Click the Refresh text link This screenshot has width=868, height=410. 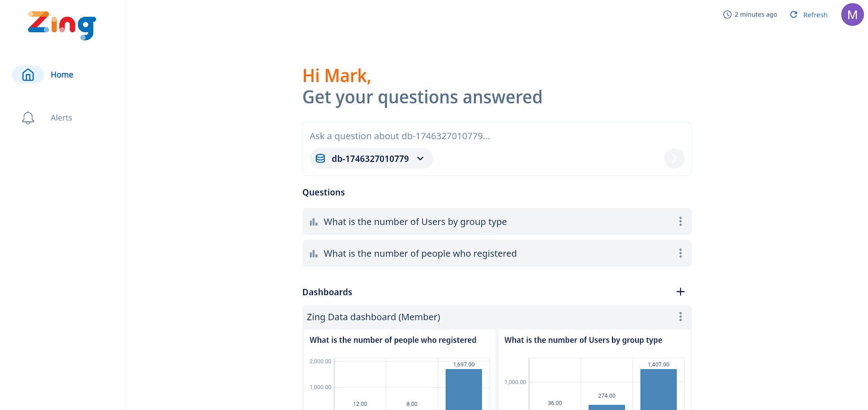815,15
